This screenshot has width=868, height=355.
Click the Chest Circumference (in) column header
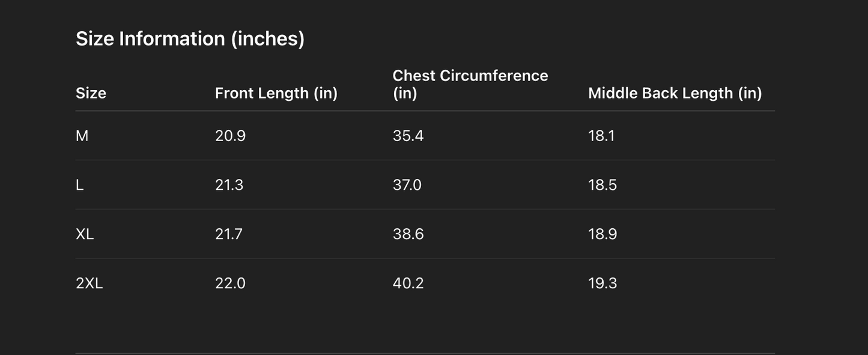coord(470,84)
